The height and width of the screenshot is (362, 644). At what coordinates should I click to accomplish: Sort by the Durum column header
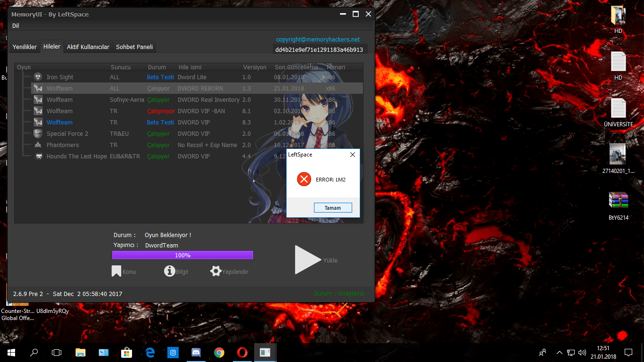[x=157, y=67]
